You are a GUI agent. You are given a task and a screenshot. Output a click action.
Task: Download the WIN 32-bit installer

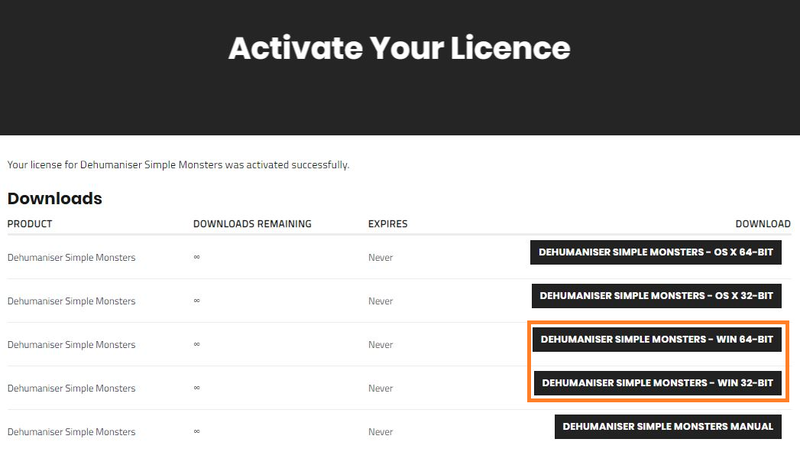tap(657, 383)
